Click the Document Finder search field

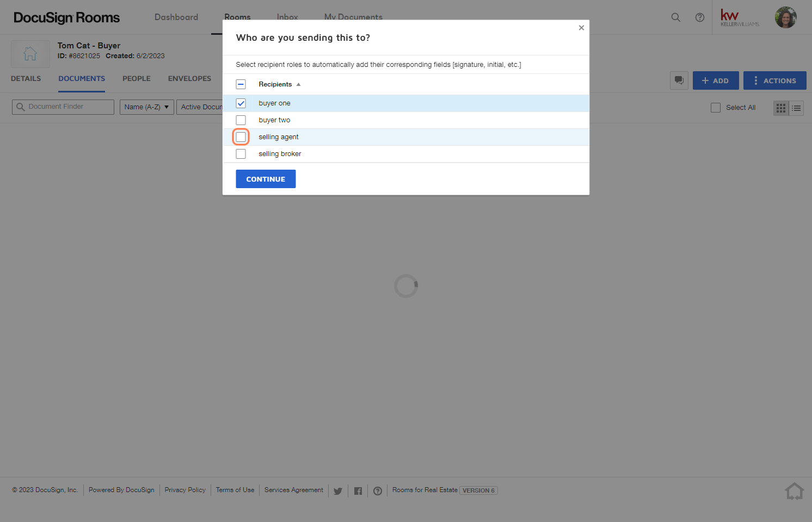pyautogui.click(x=63, y=107)
